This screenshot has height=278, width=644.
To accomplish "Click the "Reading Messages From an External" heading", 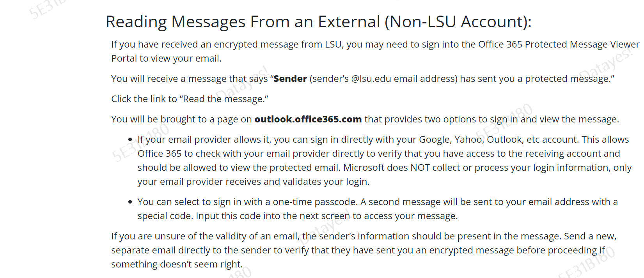I will (243, 22).
